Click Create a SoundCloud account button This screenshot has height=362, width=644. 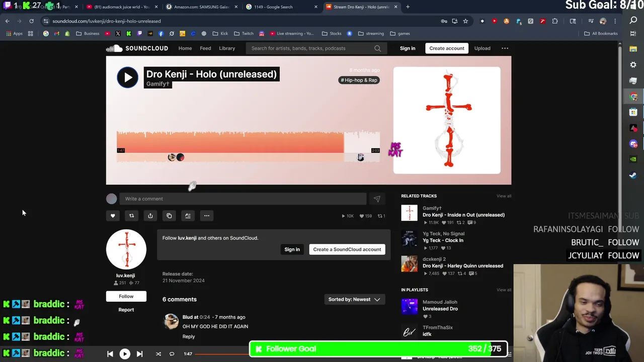(347, 249)
